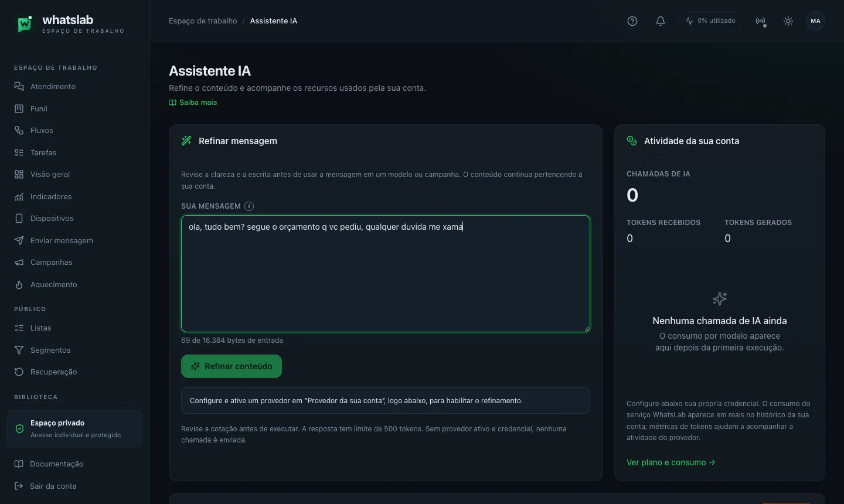This screenshot has width=844, height=504.
Task: Go to Espaço de trabalho breadcrumb
Action: pyautogui.click(x=203, y=21)
